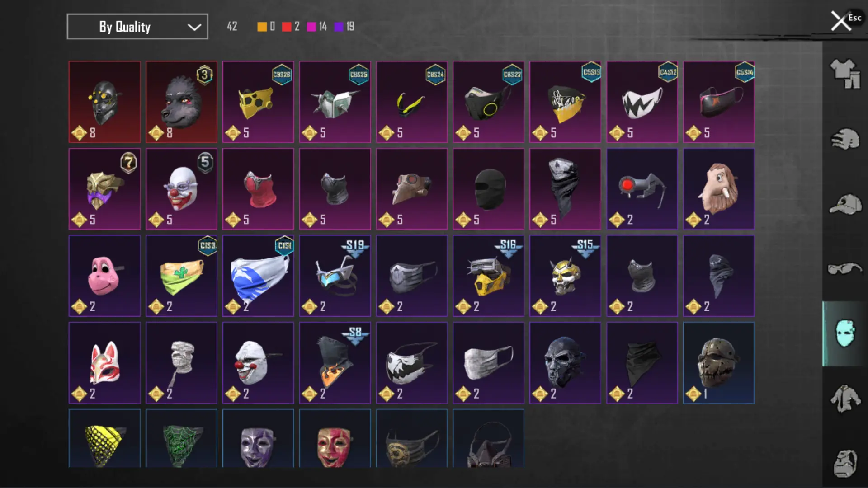
Task: Select the headgear helmet category icon
Action: point(845,139)
